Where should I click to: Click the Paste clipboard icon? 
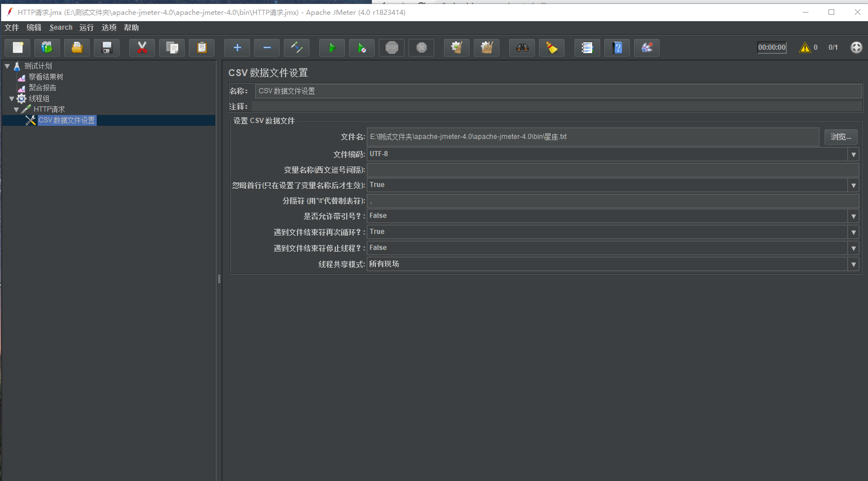point(202,47)
